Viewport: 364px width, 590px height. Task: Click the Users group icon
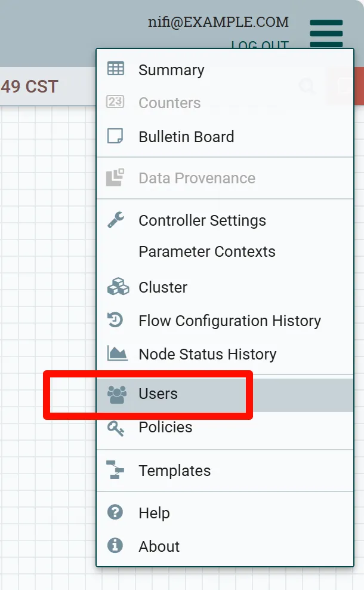(x=117, y=394)
